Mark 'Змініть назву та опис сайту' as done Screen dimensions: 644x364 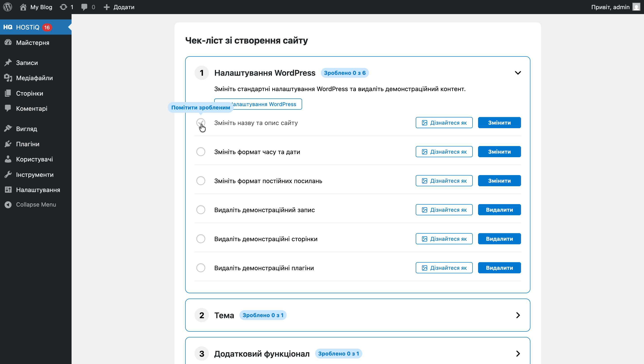tap(201, 123)
